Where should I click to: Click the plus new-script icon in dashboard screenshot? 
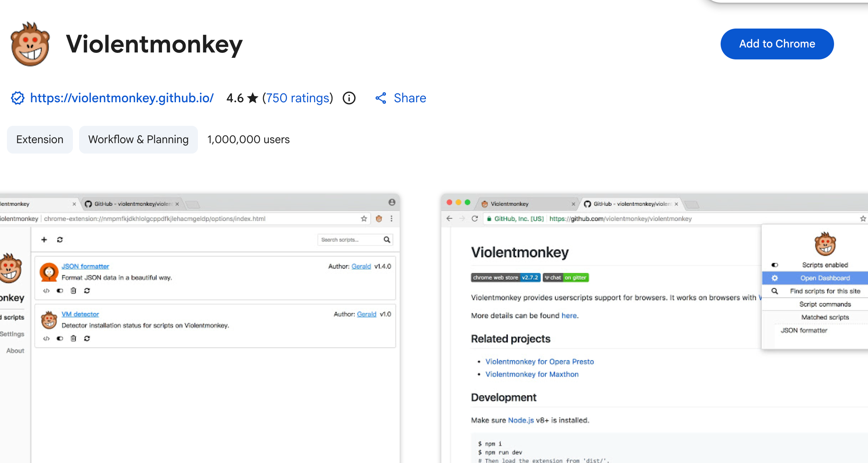[44, 240]
